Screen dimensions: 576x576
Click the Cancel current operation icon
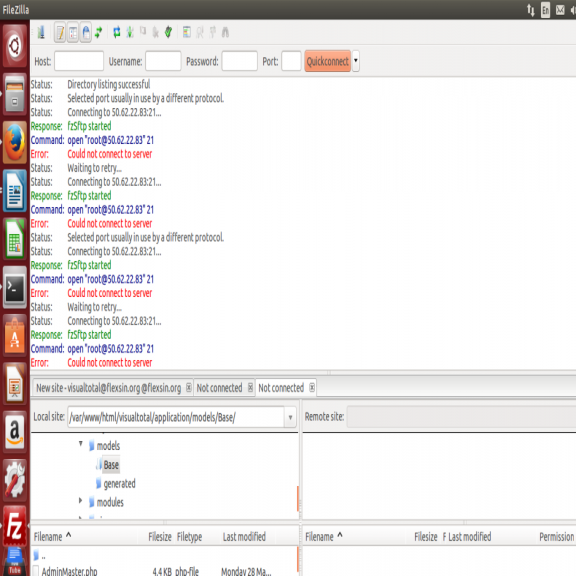click(143, 32)
